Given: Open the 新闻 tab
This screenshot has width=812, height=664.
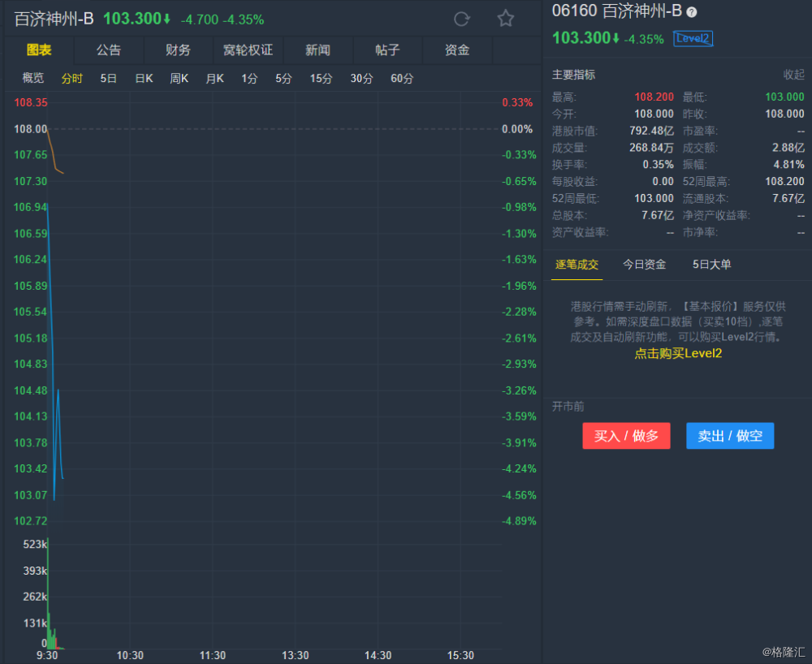Looking at the screenshot, I should coord(317,50).
